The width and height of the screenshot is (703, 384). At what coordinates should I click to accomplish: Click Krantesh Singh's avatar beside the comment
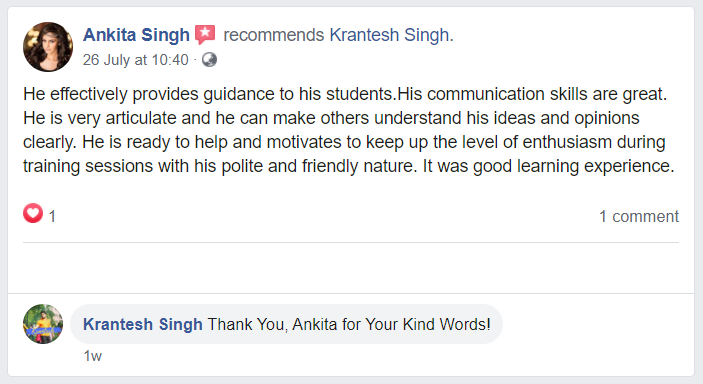pyautogui.click(x=43, y=324)
